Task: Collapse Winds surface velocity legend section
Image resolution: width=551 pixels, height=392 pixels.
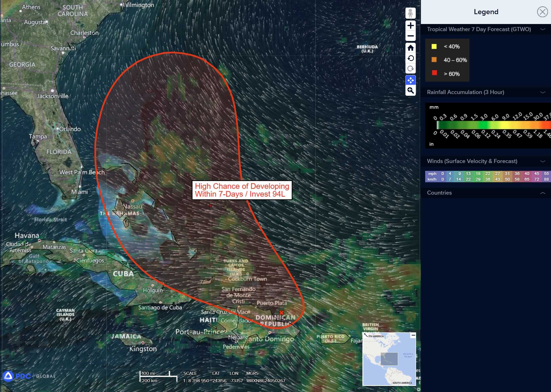Action: point(542,161)
